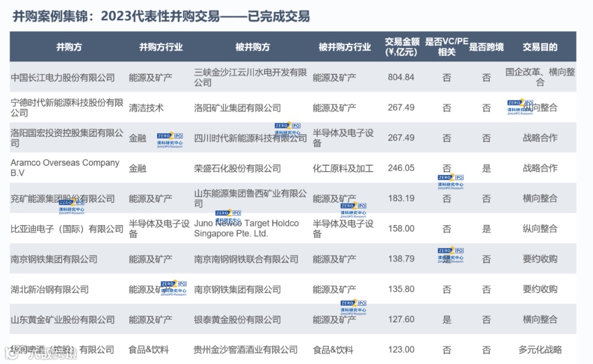Select target 南京钢铁集团有限公司 in the 135.80 row
The image size is (593, 364).
[238, 289]
